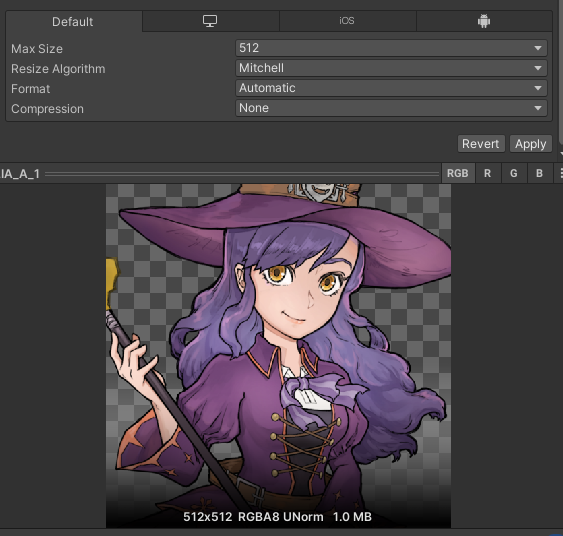Toggle the G channel preview
Viewport: 563px width, 536px height.
click(x=514, y=173)
